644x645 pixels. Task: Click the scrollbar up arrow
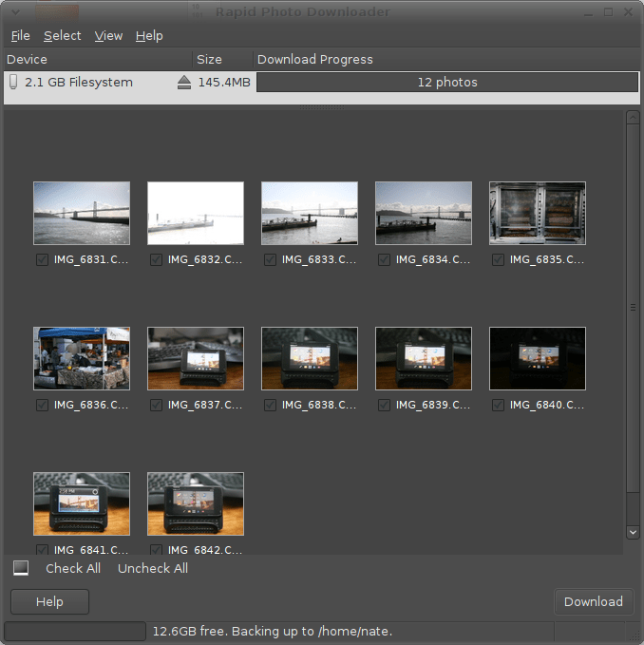(x=633, y=118)
